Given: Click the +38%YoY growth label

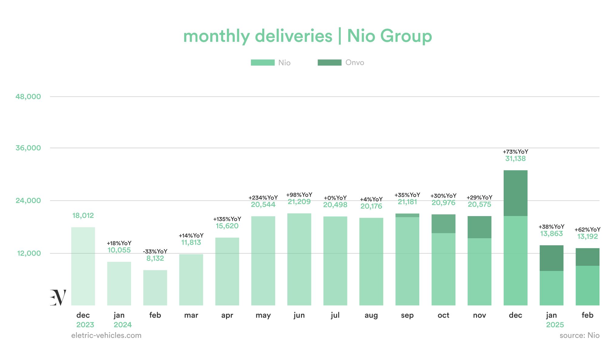Looking at the screenshot, I should click(552, 227).
